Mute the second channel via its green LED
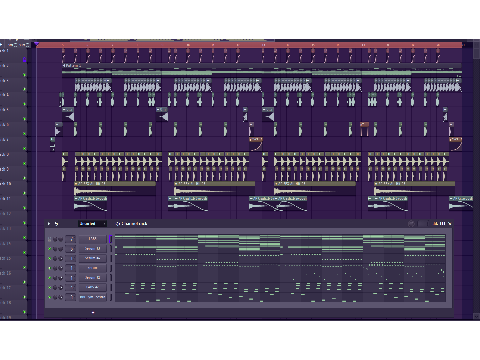The image size is (480, 360). pos(50,249)
